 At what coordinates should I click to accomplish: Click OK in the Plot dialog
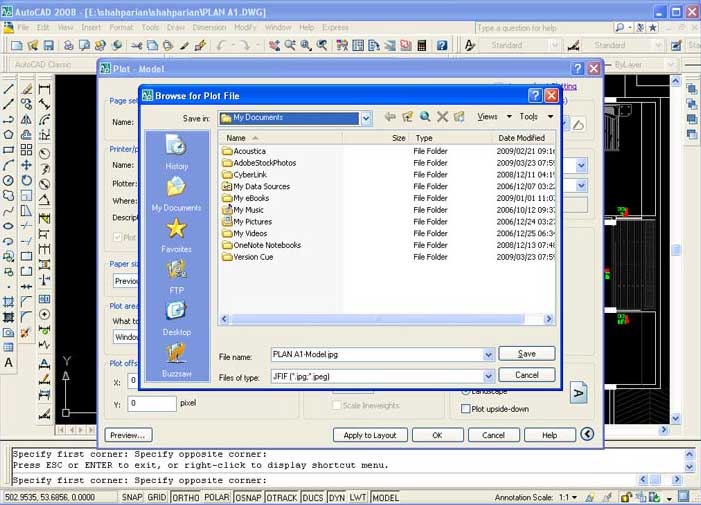click(437, 435)
